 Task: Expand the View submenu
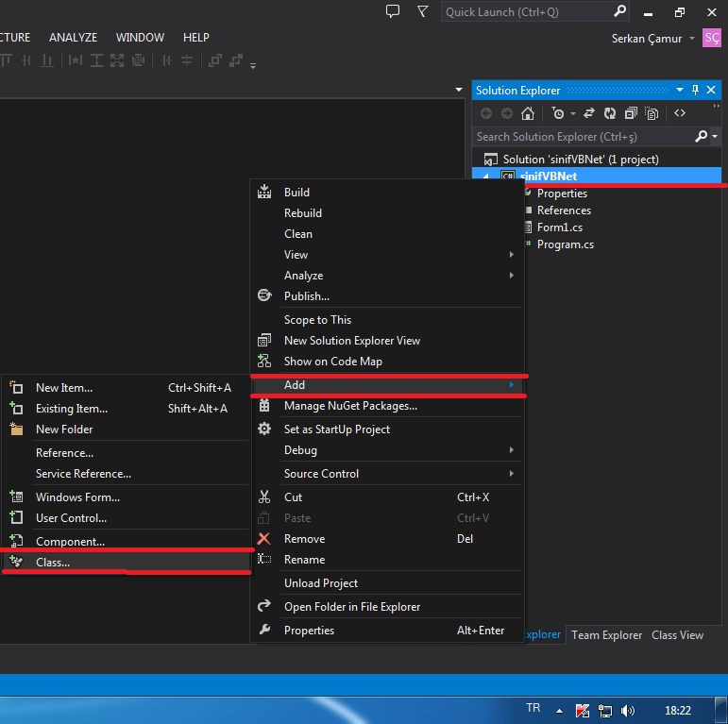point(511,254)
